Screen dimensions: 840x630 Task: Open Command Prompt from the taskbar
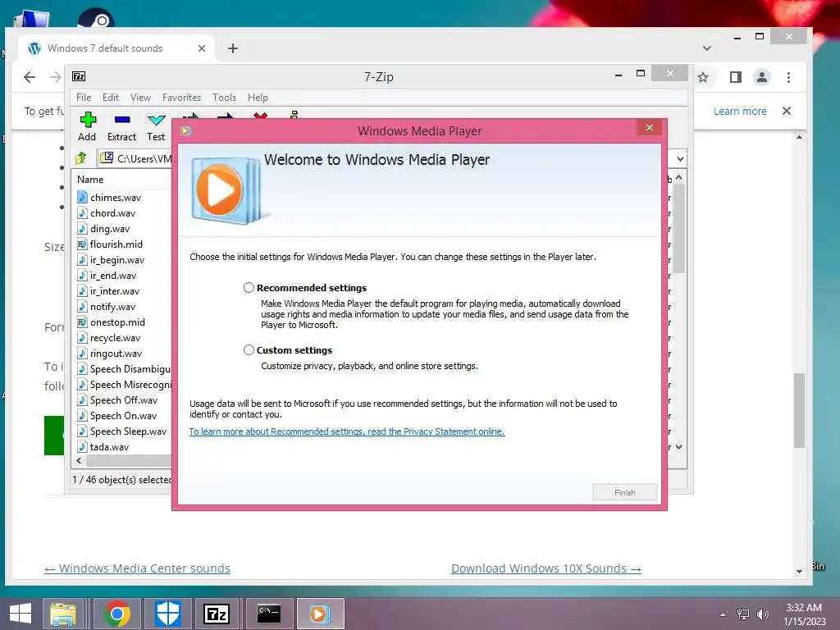(x=269, y=614)
